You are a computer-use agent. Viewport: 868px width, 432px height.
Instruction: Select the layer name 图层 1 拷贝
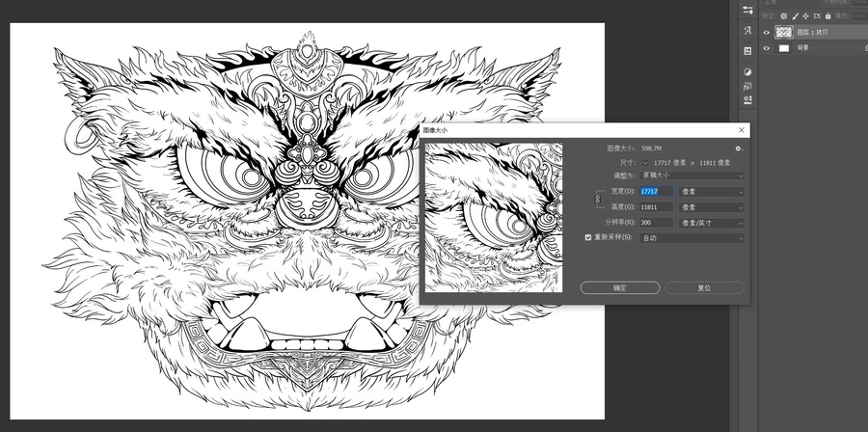811,33
